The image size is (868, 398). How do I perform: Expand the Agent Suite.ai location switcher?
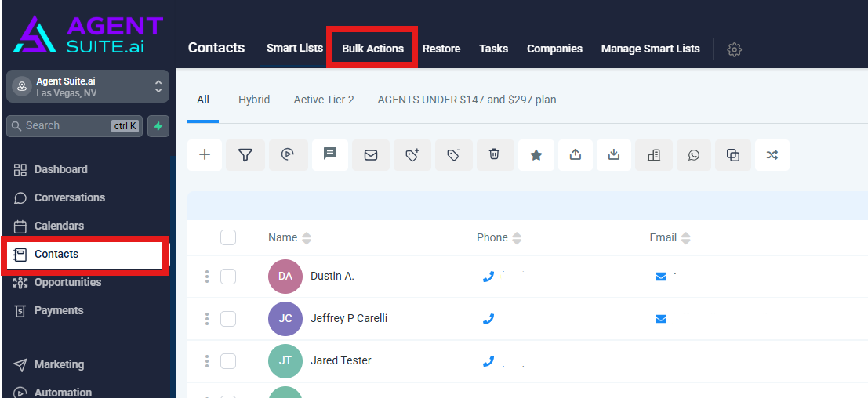click(88, 87)
